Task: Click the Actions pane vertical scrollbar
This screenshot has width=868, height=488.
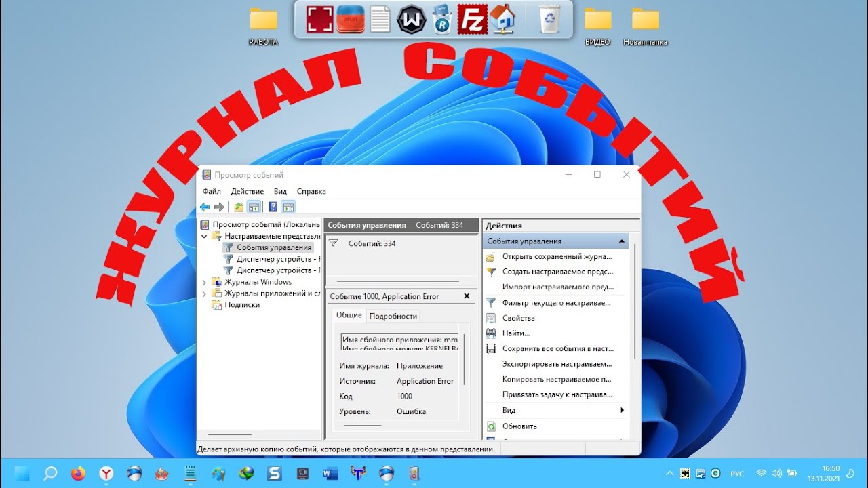Action: pos(635,302)
